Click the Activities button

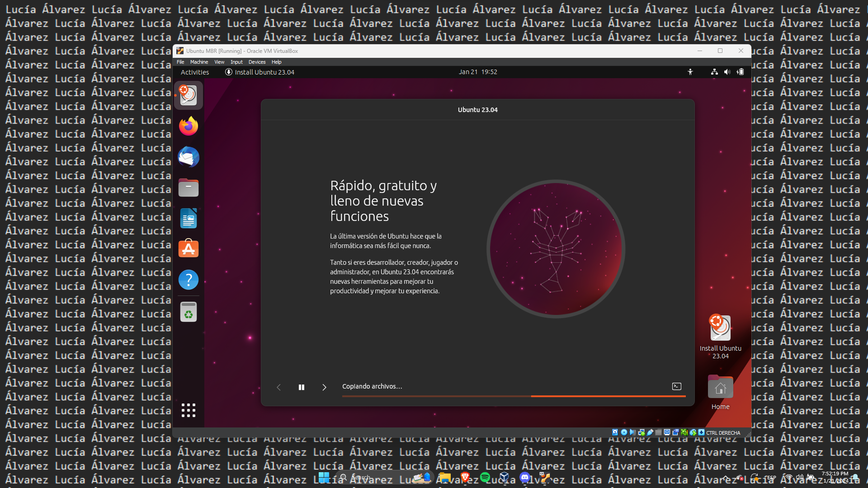tap(195, 72)
